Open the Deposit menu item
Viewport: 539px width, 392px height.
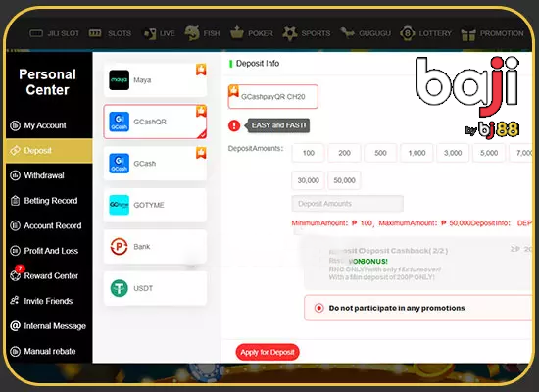[49, 151]
